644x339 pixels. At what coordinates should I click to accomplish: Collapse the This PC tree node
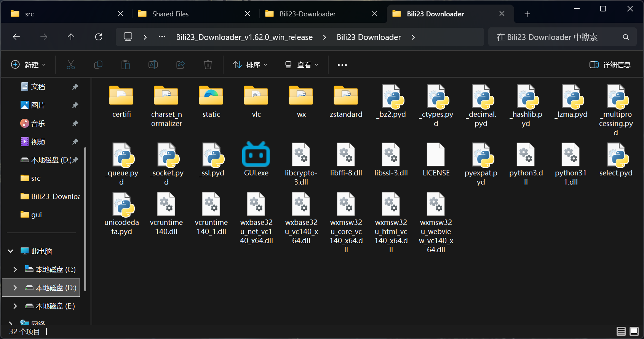[11, 251]
